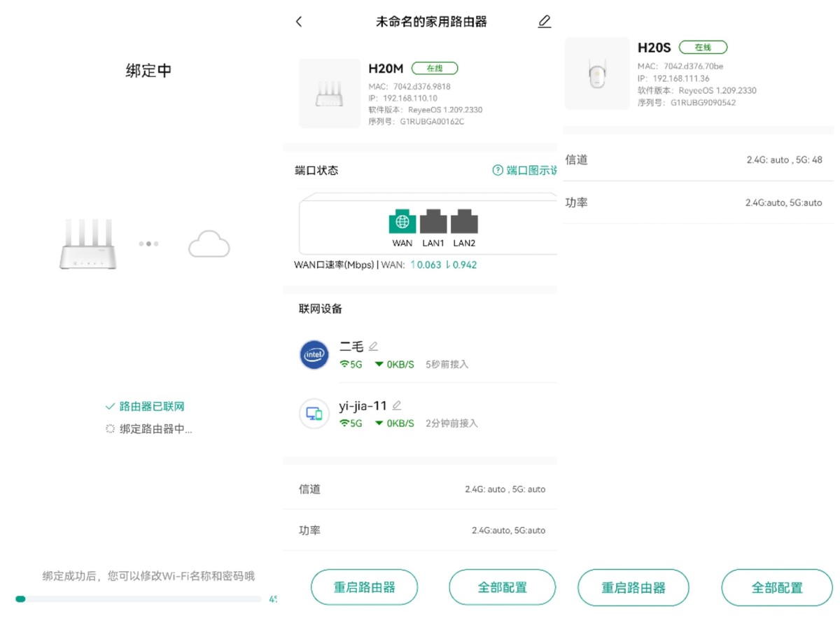Click the cloud icon on the binding screen
Screen dimensions: 840x630
[209, 243]
